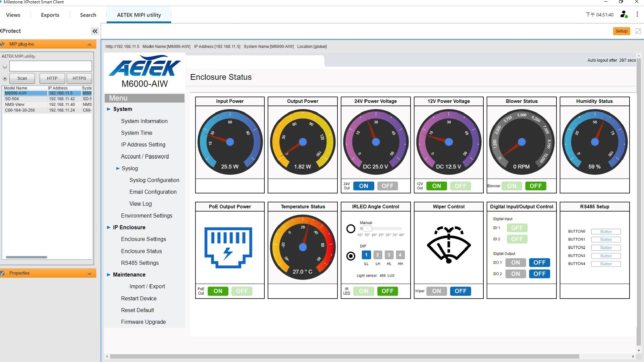Select the radio button beside Scan
The width and height of the screenshot is (644, 362).
pos(5,78)
